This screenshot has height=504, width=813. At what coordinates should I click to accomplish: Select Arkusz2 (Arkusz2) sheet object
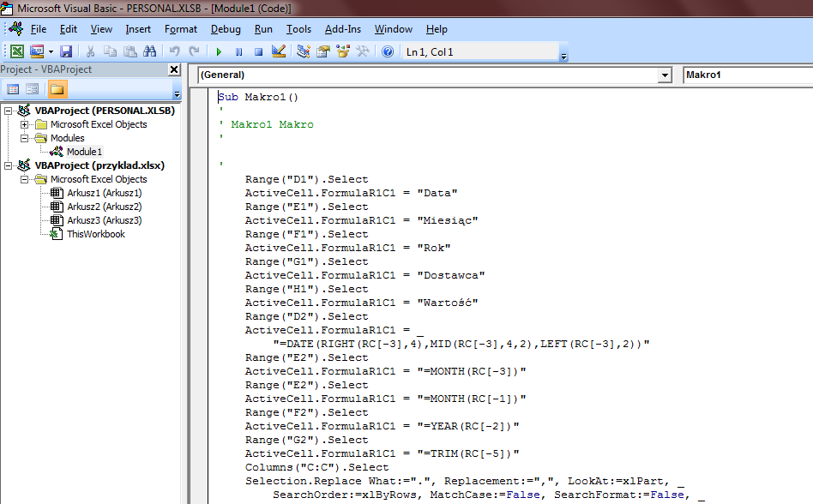point(104,207)
